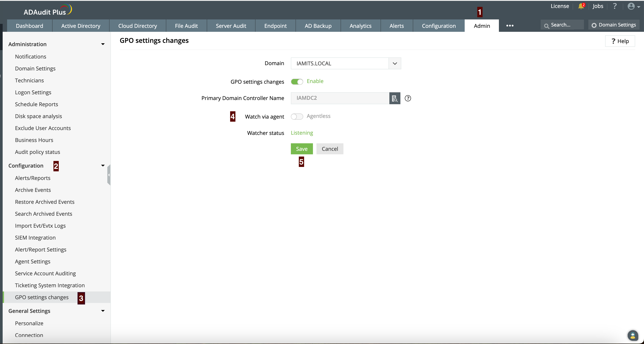Click the domain controller search icon
The width and height of the screenshot is (644, 344).
click(394, 98)
